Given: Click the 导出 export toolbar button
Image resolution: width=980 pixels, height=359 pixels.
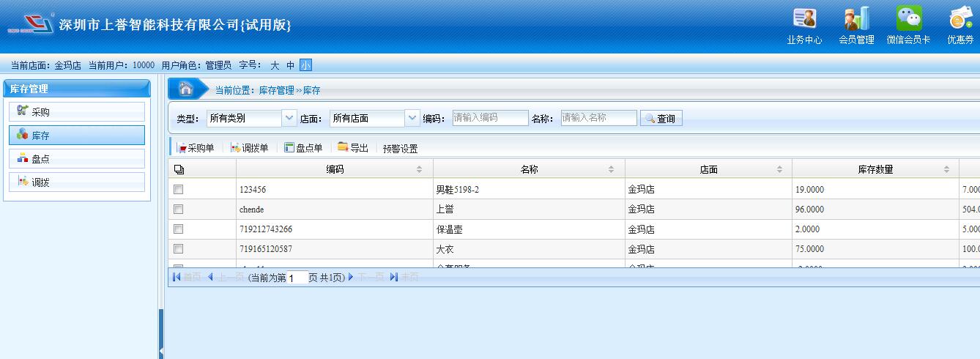Looking at the screenshot, I should (x=353, y=148).
